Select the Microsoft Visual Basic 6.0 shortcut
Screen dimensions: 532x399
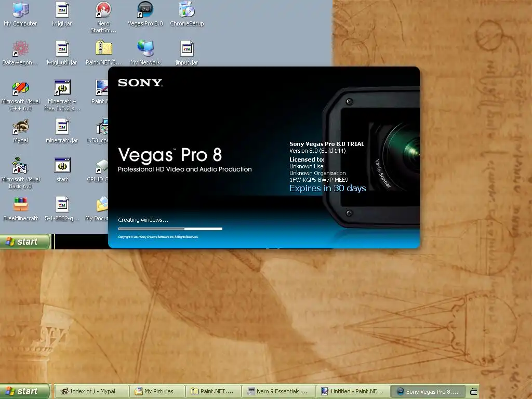(x=20, y=173)
